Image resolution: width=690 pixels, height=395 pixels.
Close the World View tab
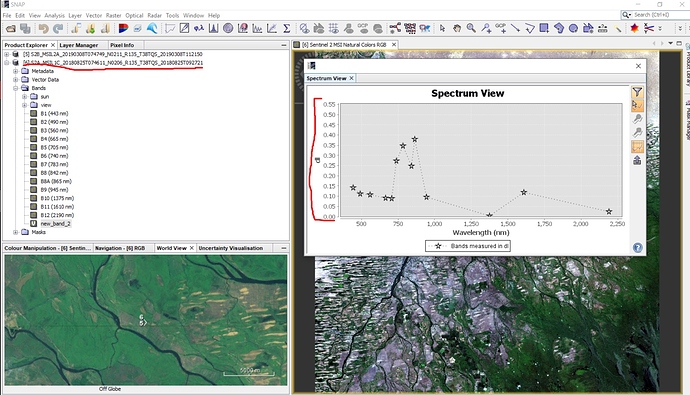(191, 248)
